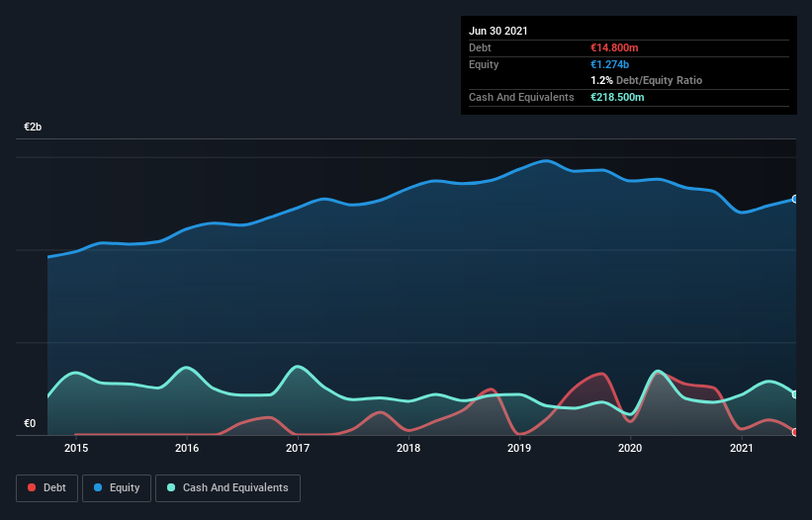Click the 1.2% Debt/Equity Ratio text

646,80
